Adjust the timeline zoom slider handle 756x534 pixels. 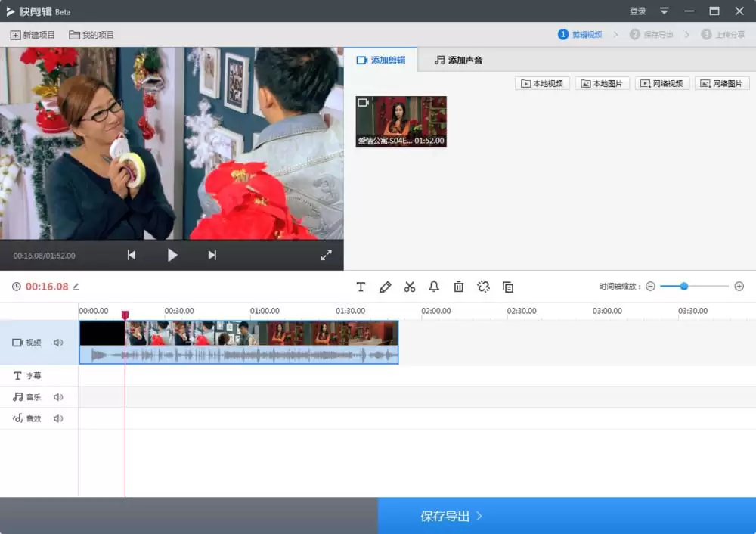683,287
